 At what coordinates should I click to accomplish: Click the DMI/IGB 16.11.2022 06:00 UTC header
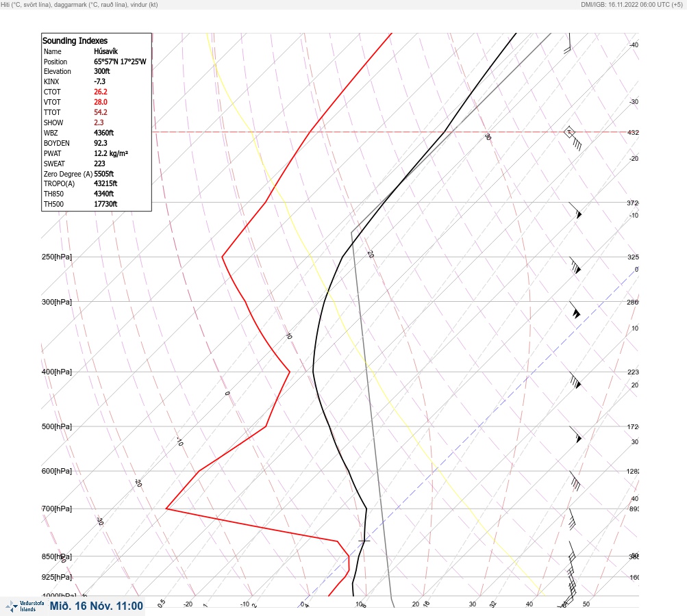click(632, 4)
